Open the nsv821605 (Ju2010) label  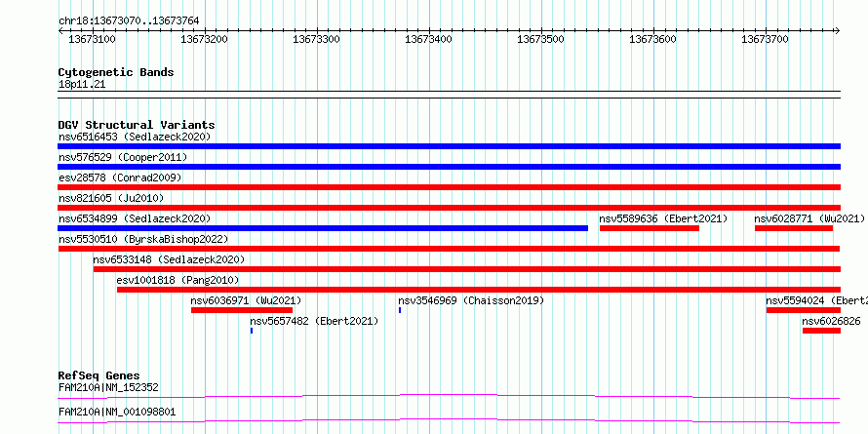[x=111, y=198]
